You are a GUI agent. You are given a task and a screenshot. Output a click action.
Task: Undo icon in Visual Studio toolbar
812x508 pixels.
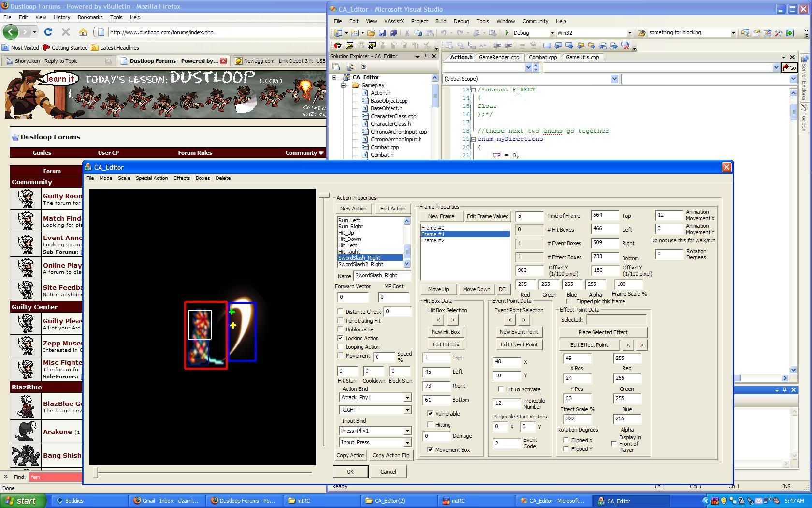coord(443,33)
